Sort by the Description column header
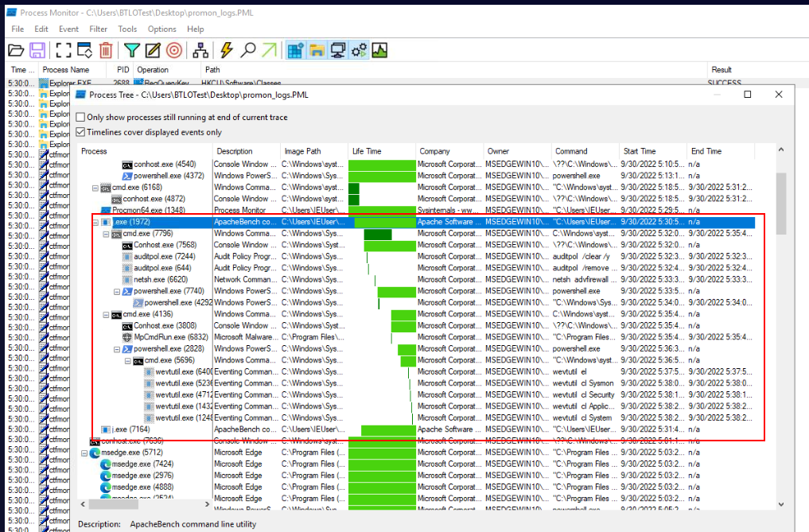This screenshot has width=809, height=532. (246, 151)
